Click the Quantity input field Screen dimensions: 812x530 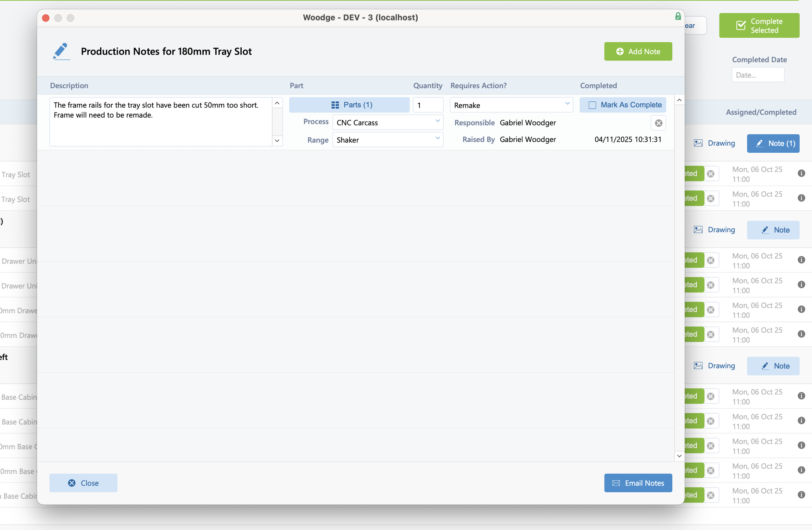[427, 105]
